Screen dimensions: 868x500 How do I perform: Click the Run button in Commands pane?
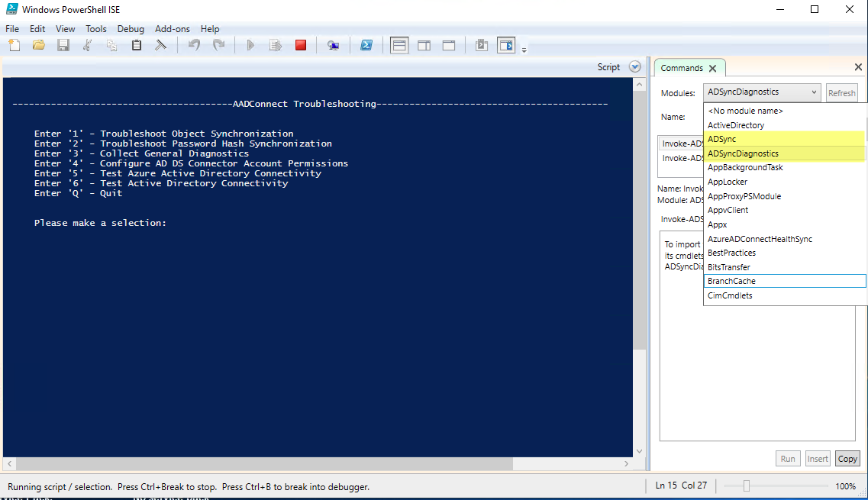coord(788,459)
